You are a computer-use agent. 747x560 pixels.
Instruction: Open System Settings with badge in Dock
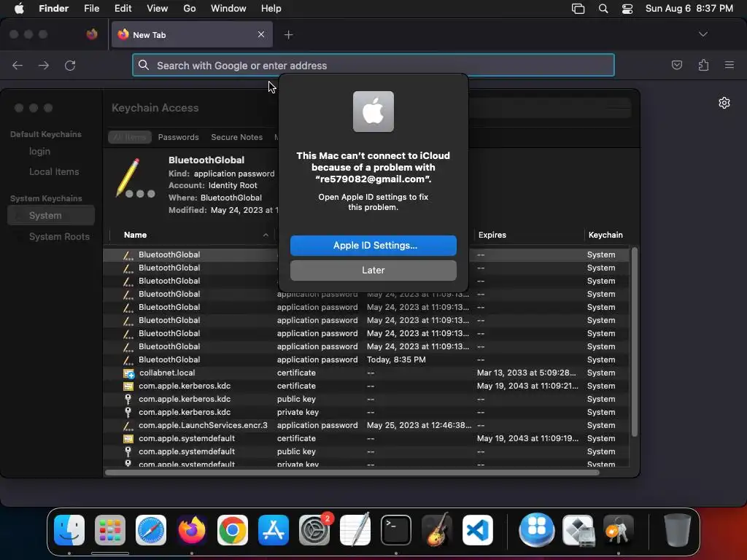(x=314, y=530)
